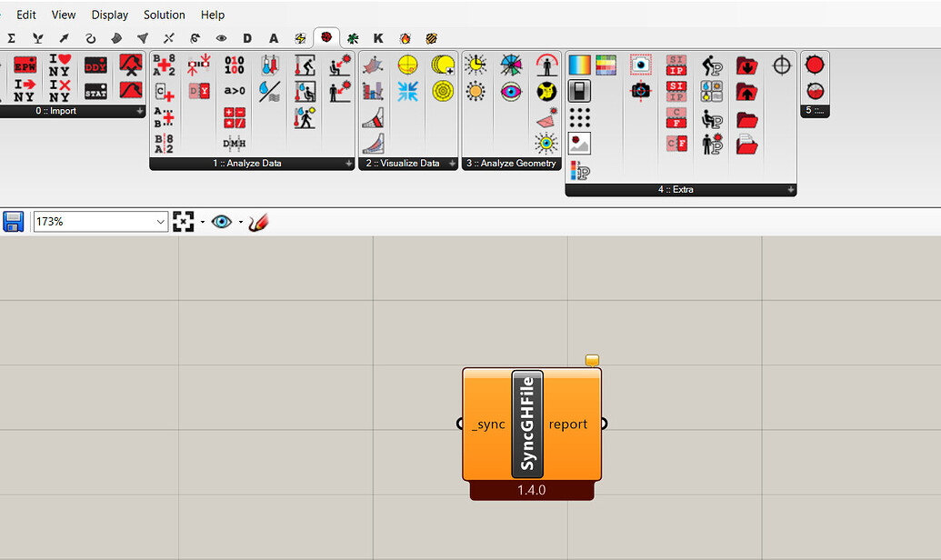This screenshot has width=941, height=560.
Task: Click the crosshair target icon in Extra panel
Action: click(781, 65)
